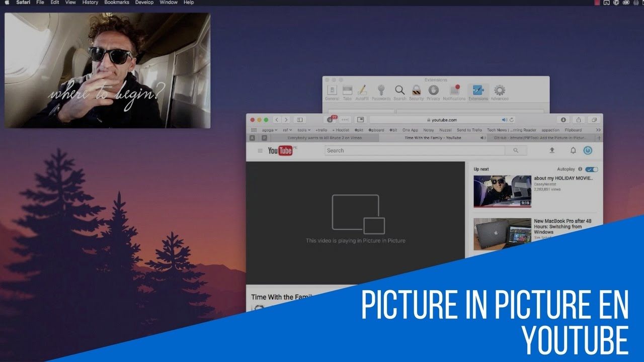The height and width of the screenshot is (362, 644).
Task: Select AutoFill pencil icon in preferences
Action: [362, 93]
